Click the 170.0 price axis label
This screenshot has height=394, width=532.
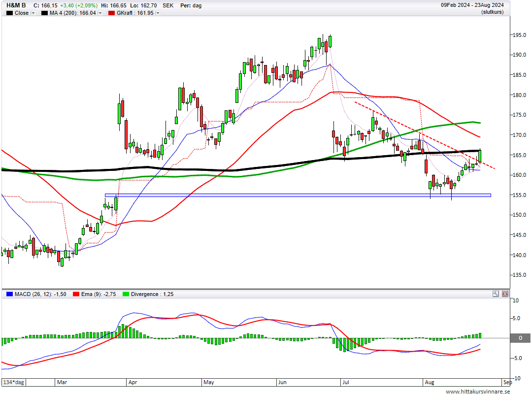[x=519, y=135]
